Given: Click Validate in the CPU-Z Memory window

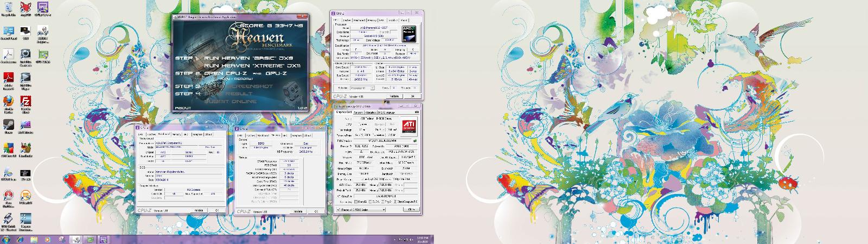Looking at the screenshot, I should pos(297,211).
